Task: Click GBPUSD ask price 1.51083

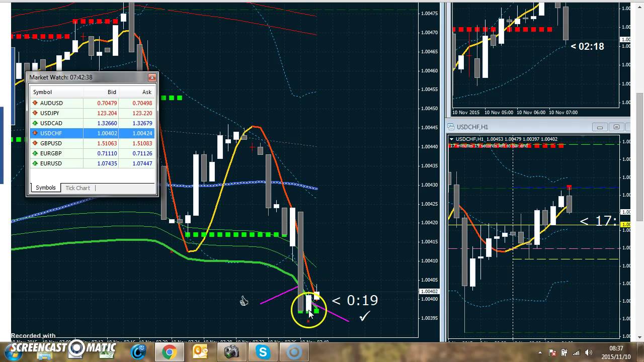Action: [x=141, y=143]
